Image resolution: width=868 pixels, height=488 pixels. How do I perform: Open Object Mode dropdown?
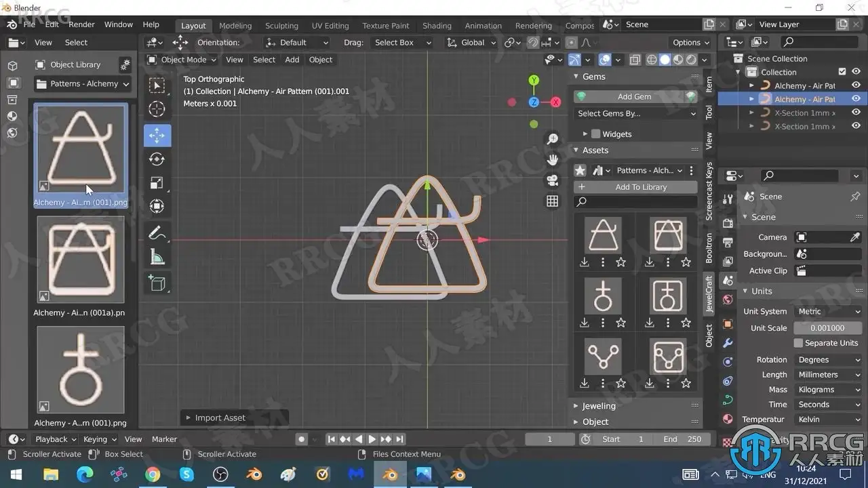click(x=182, y=60)
